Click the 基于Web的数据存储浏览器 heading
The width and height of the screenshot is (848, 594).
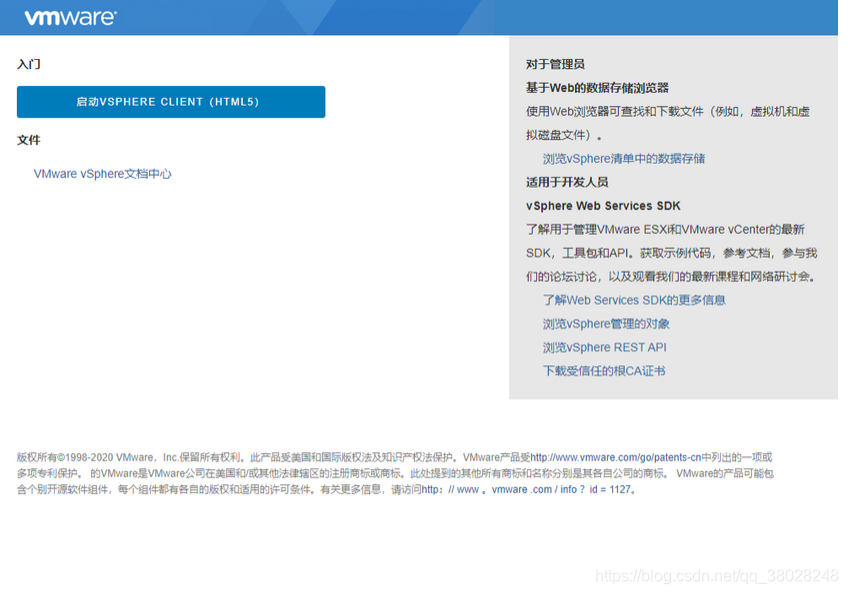coord(597,88)
